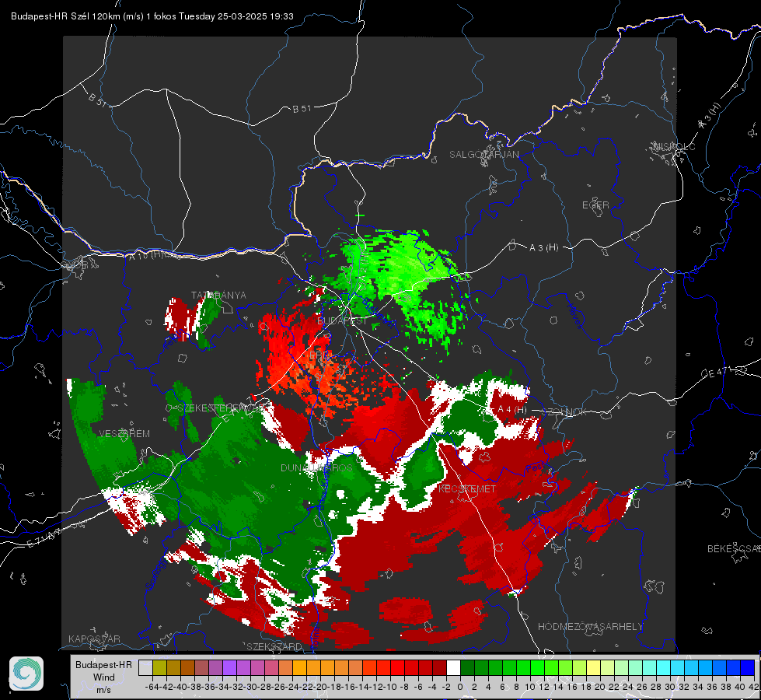Click the SZÉKESFEHÉRVÁR city label

coord(222,408)
